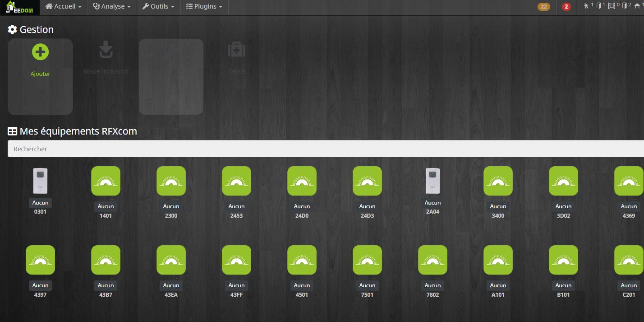The width and height of the screenshot is (644, 322).
Task: Open the equipment icon labeled B101
Action: (x=563, y=260)
